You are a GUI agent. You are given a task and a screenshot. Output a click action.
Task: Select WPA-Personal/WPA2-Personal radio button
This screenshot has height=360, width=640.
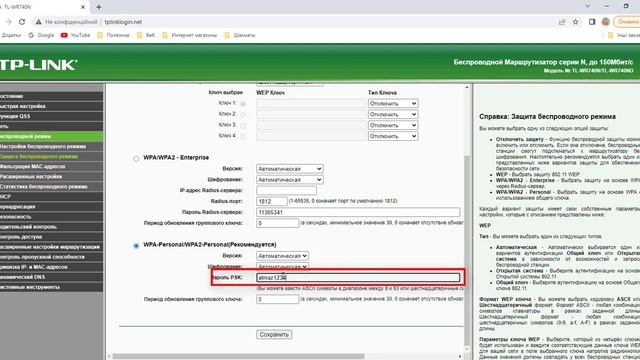(136, 246)
